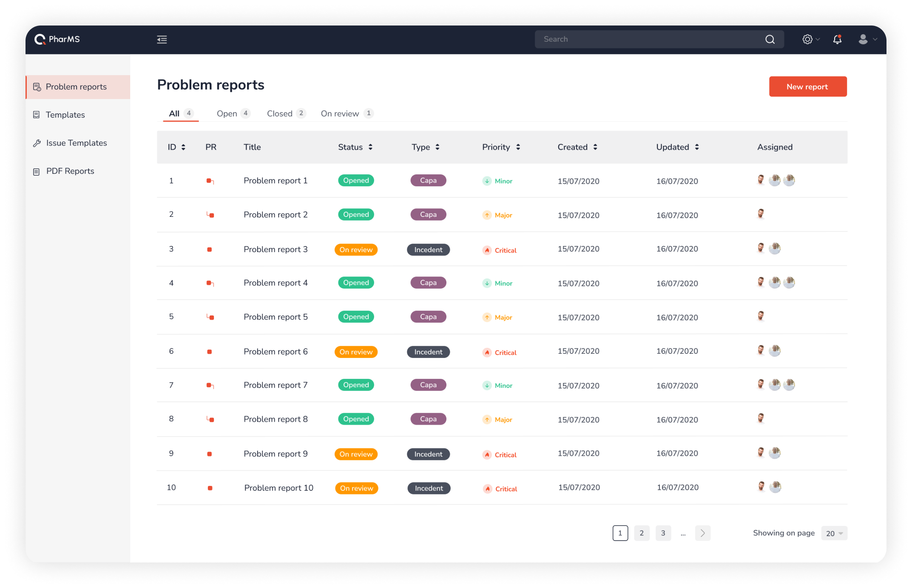Click the PharMS logo
The height and width of the screenshot is (588, 912).
coord(57,40)
